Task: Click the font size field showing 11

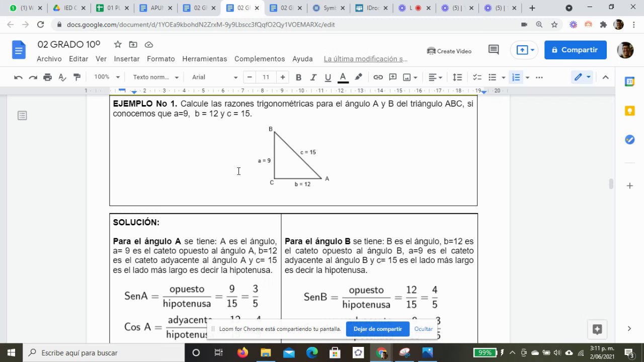Action: (266, 77)
